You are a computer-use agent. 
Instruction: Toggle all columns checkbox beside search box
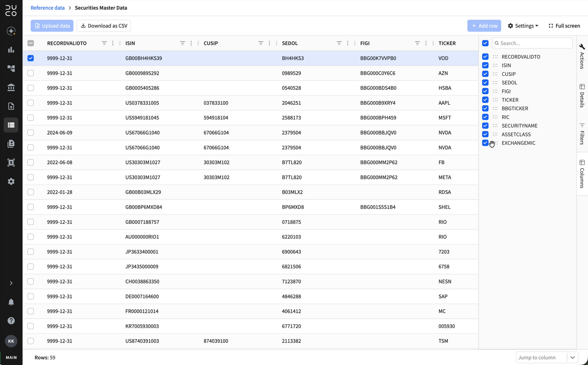point(485,43)
